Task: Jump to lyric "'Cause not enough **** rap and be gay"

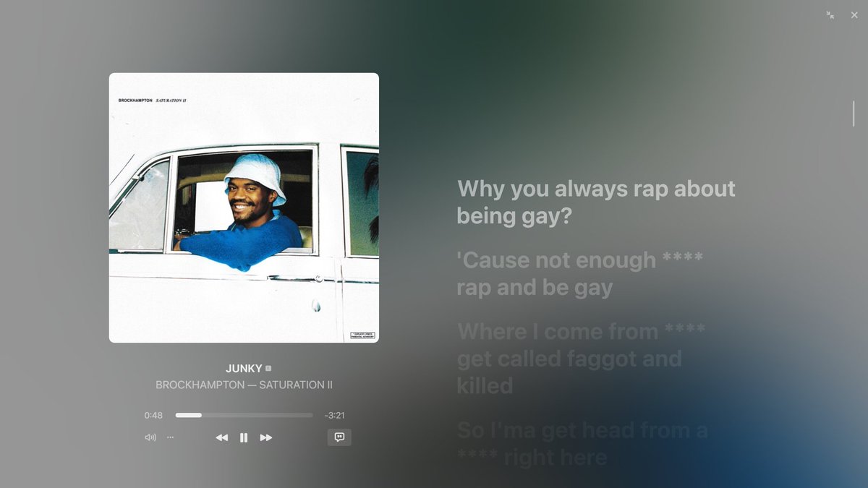Action: coord(579,273)
